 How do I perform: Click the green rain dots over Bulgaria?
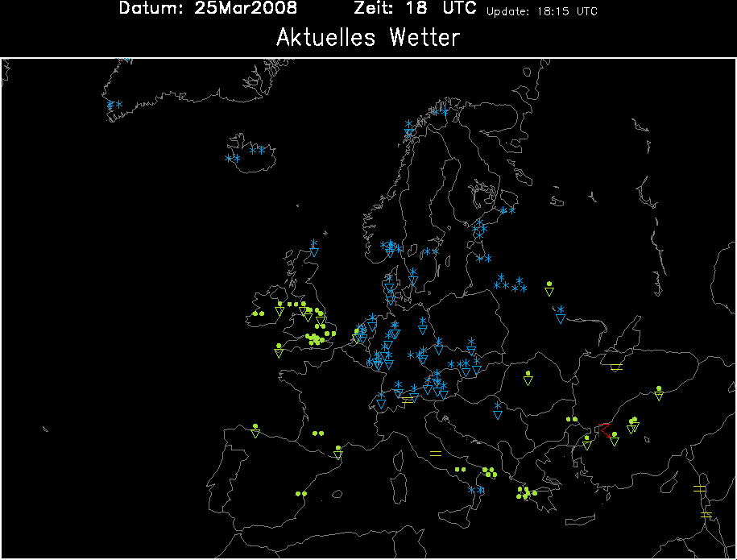tap(572, 419)
